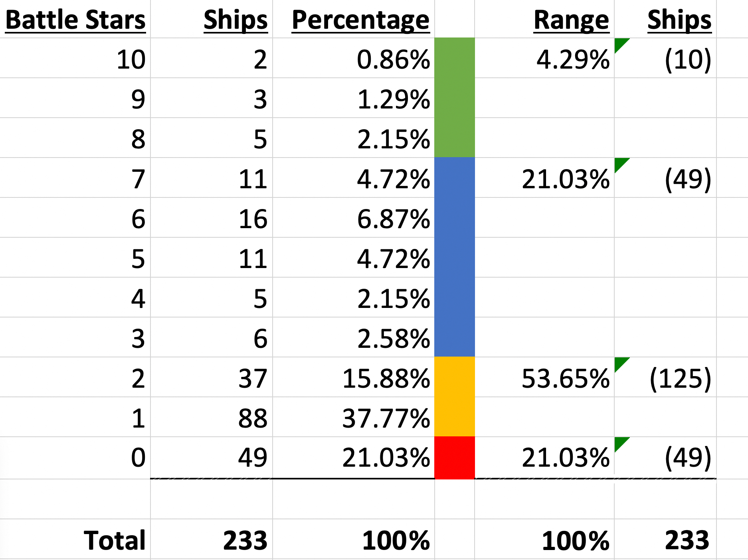The height and width of the screenshot is (560, 748).
Task: Click the red filled cell beside 21.03%
Action: coord(454,457)
